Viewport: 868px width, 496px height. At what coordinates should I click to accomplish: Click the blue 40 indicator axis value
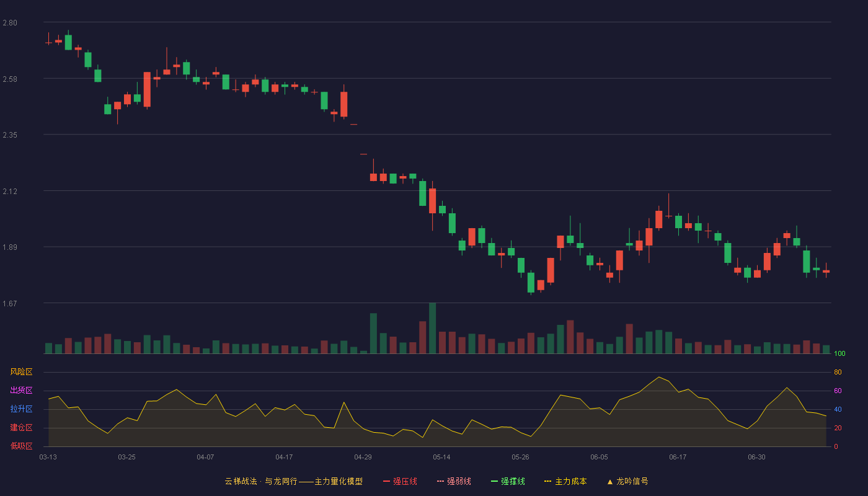coord(838,409)
